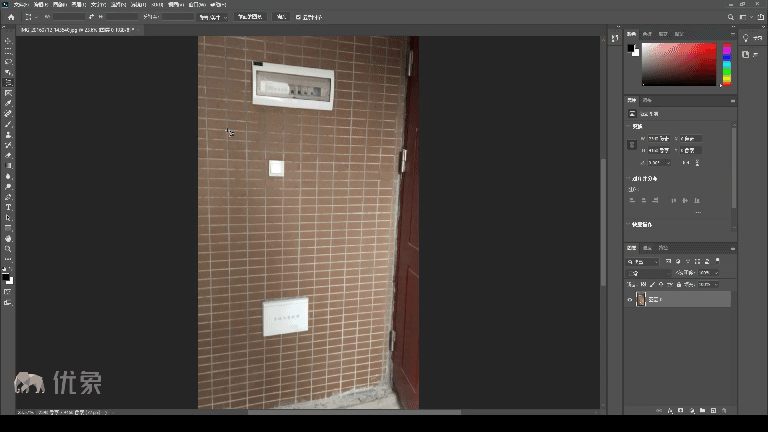Select the Move tool at toolbar top

click(x=8, y=40)
